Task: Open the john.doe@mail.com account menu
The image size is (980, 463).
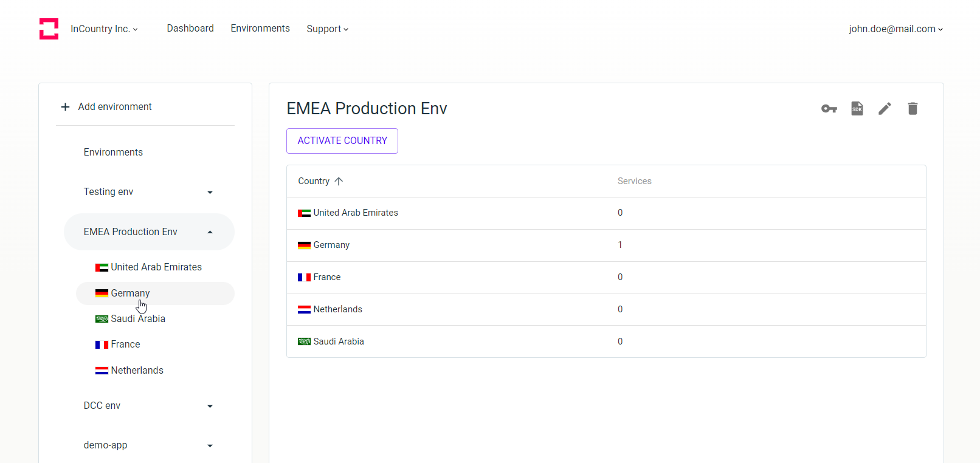Action: pyautogui.click(x=895, y=29)
